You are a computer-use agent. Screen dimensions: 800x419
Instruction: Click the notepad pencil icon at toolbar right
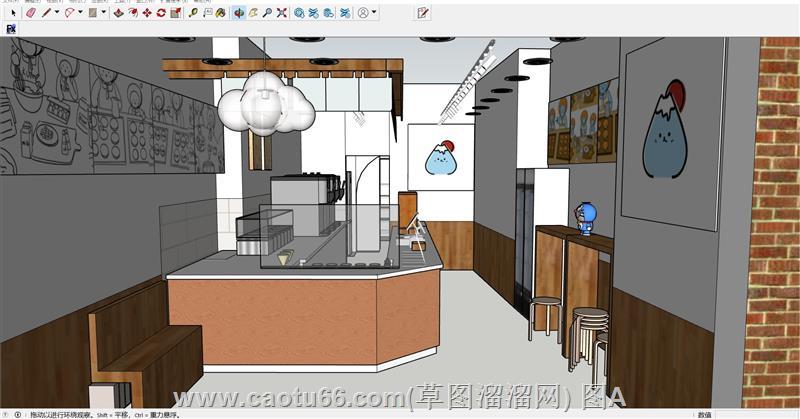tap(422, 13)
